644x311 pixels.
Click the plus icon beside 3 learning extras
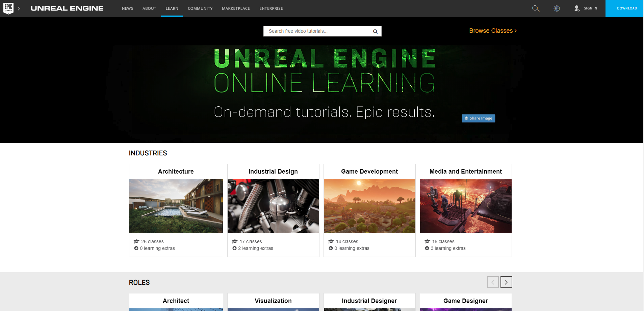tap(427, 248)
